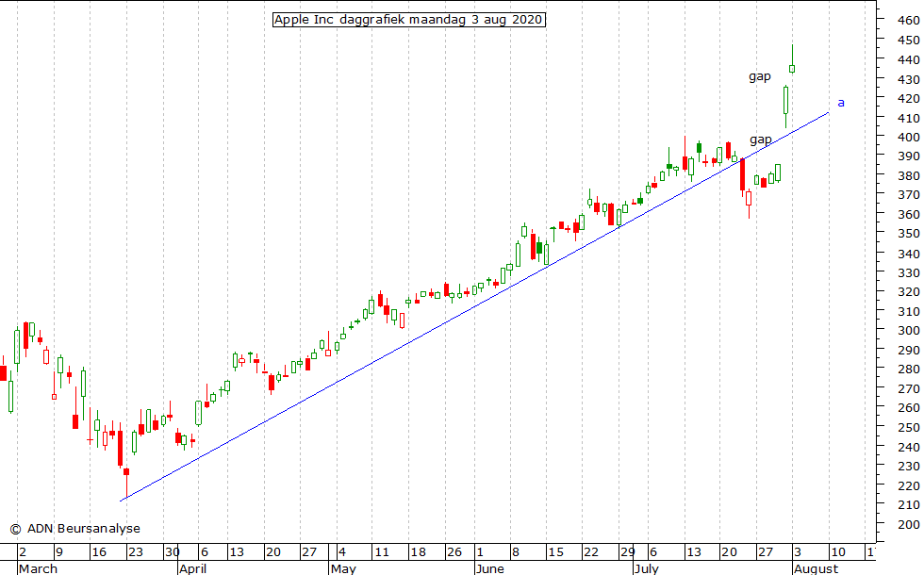
Task: Click the '26' date label in May
Action: (x=454, y=552)
